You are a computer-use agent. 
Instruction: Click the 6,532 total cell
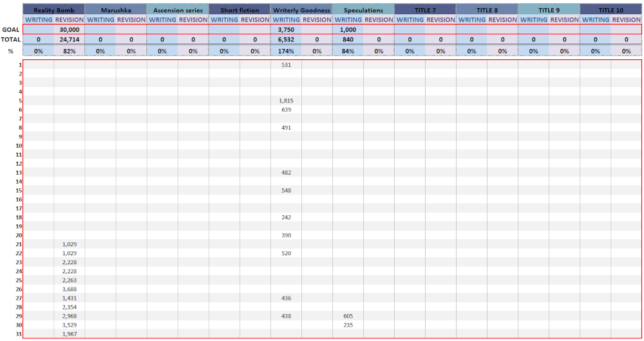pyautogui.click(x=286, y=39)
